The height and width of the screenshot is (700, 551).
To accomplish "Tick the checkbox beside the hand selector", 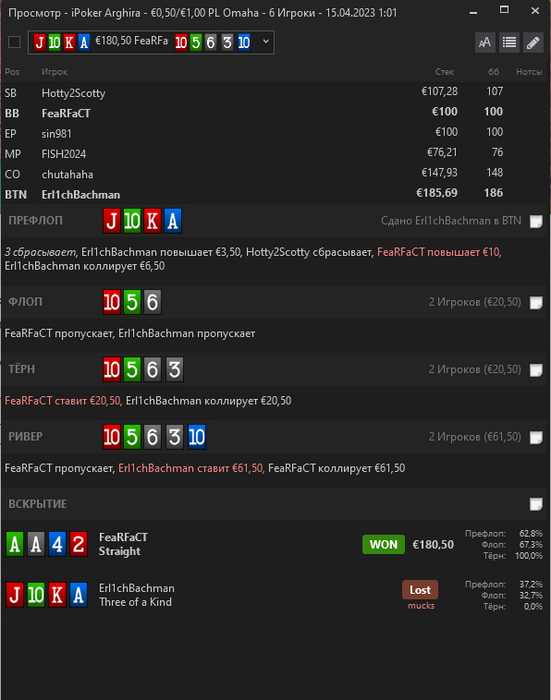I will [x=14, y=42].
